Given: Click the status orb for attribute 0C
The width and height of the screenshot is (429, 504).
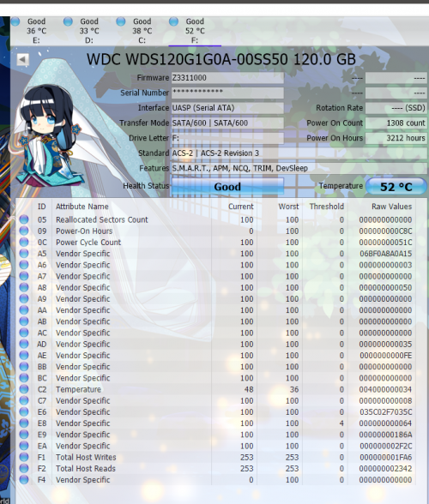Looking at the screenshot, I should [x=24, y=242].
